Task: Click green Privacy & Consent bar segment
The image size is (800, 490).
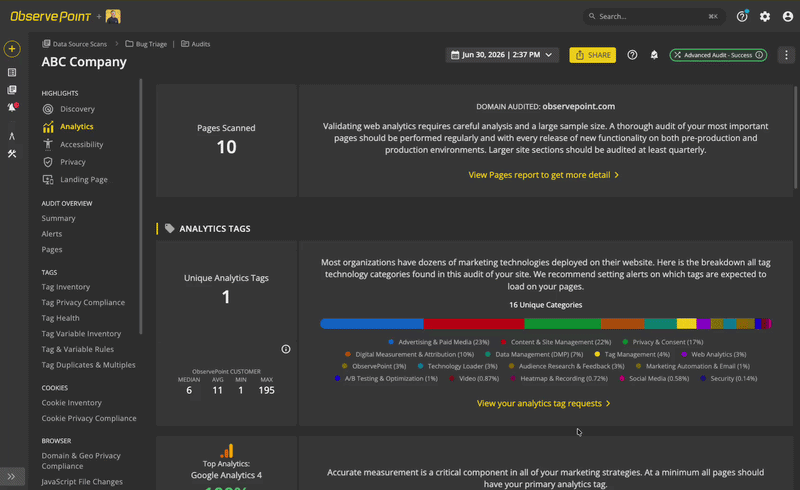Action: [562, 324]
